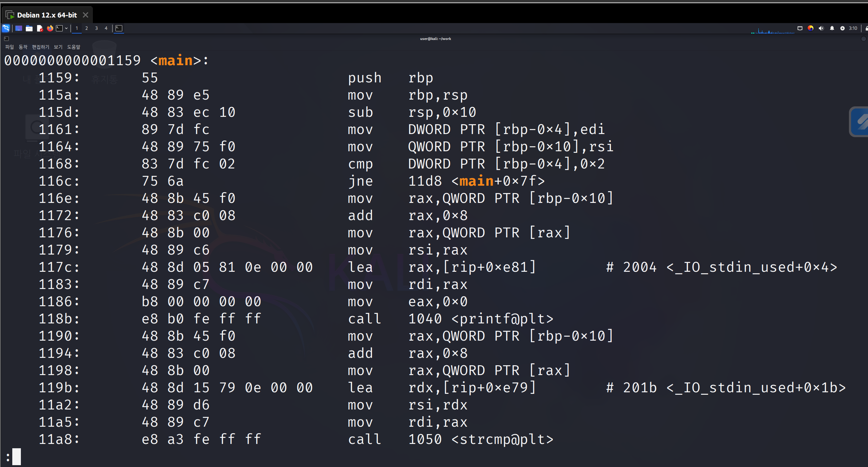The height and width of the screenshot is (467, 868).
Task: Click bytes 48 83 ec 10
Action: [x=188, y=112]
